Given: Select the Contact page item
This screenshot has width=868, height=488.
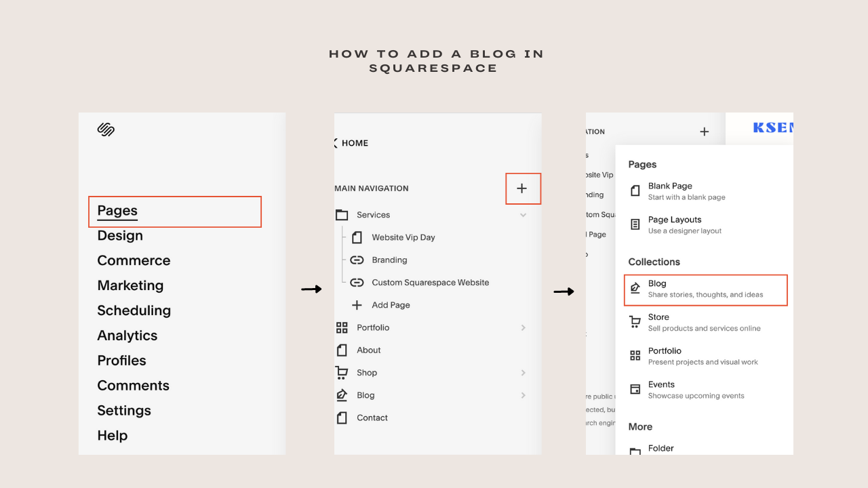Looking at the screenshot, I should [x=372, y=418].
